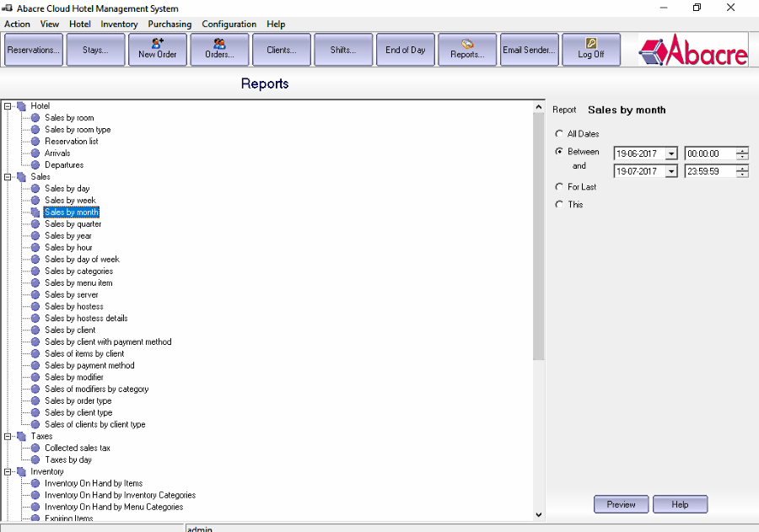Screen dimensions: 759x532
Task: Select the For Last radio button
Action: [x=560, y=187]
